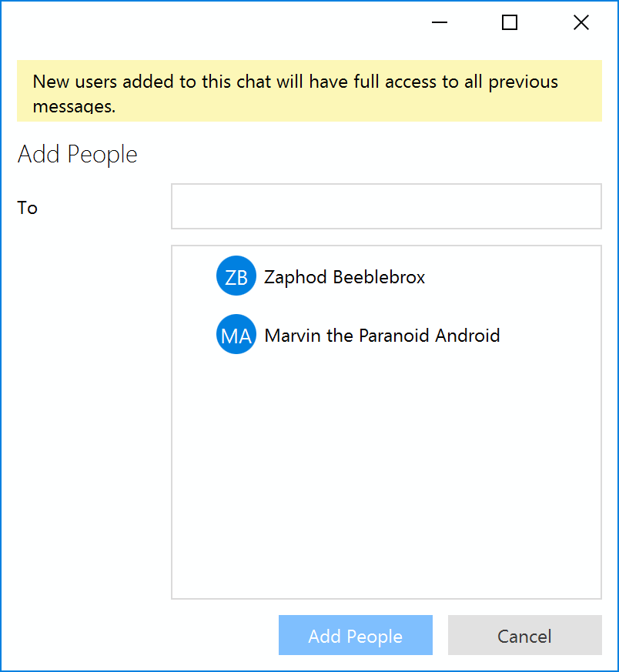Screen dimensions: 619x672
Task: Focus the To recipient input field
Action: (x=386, y=206)
